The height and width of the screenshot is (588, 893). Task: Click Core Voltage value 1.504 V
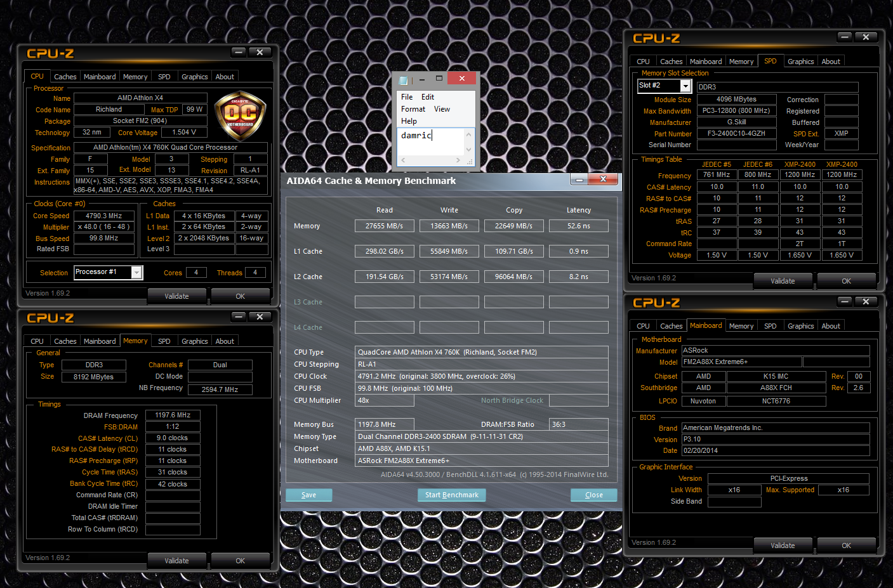[x=184, y=133]
